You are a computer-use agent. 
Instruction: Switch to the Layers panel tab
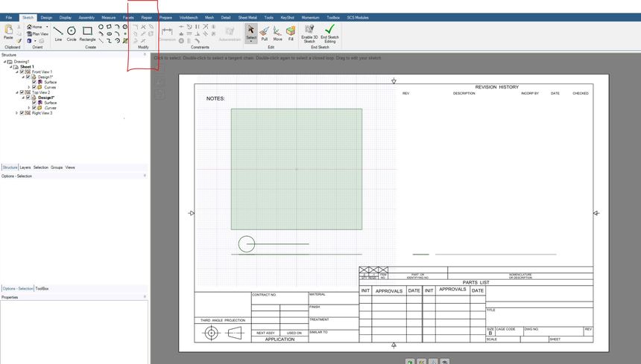(25, 167)
